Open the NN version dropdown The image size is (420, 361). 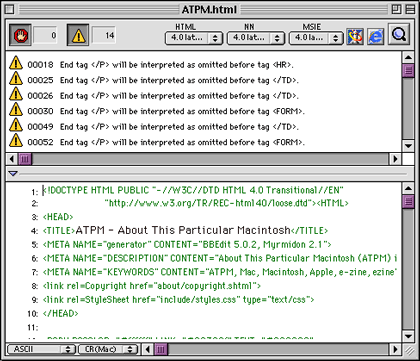pyautogui.click(x=256, y=38)
